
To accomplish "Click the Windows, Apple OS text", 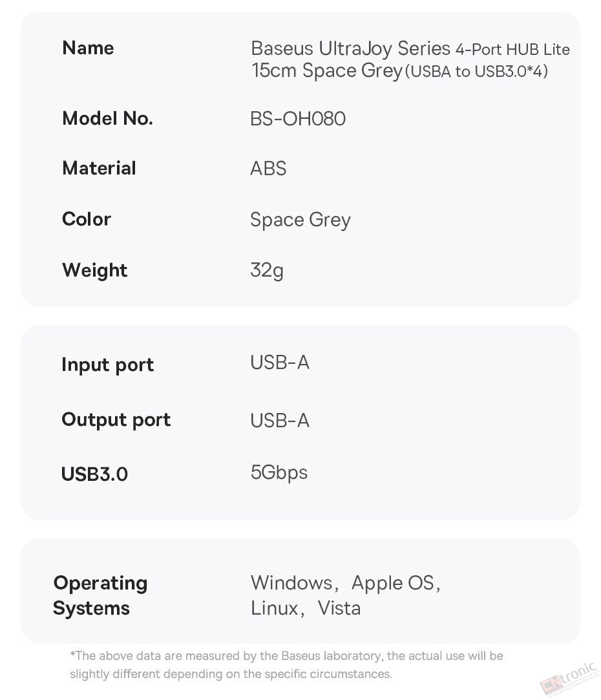I will [346, 583].
